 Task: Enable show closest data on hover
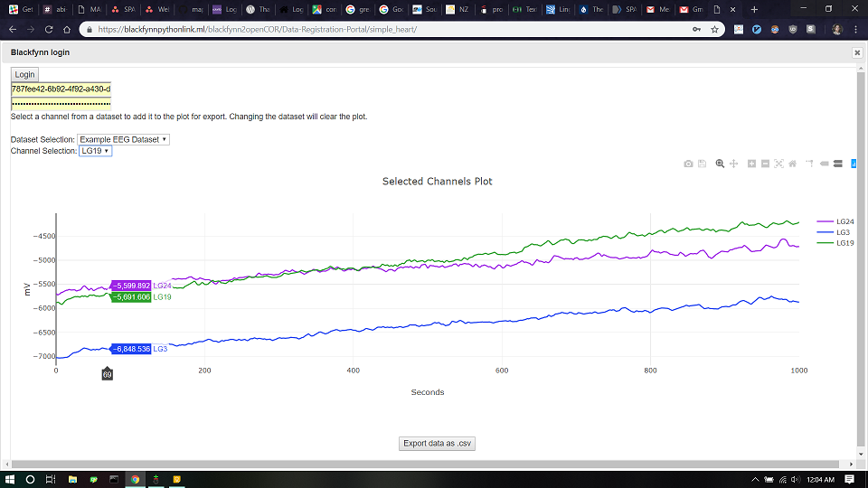tap(825, 164)
